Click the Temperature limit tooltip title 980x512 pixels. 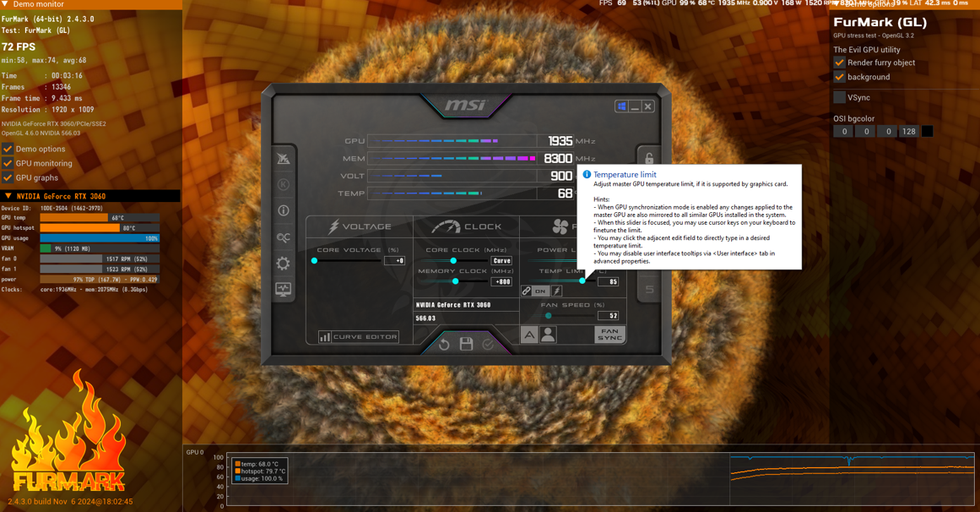point(625,175)
